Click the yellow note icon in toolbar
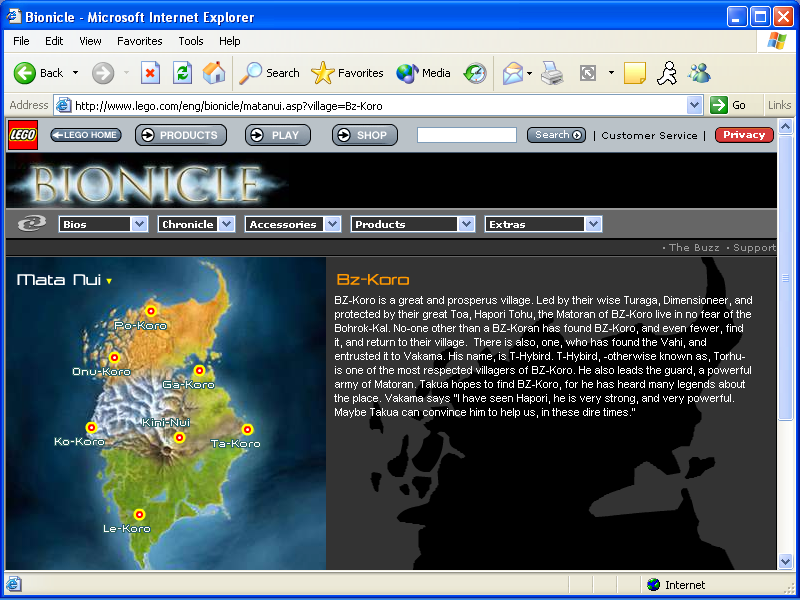 coord(635,73)
